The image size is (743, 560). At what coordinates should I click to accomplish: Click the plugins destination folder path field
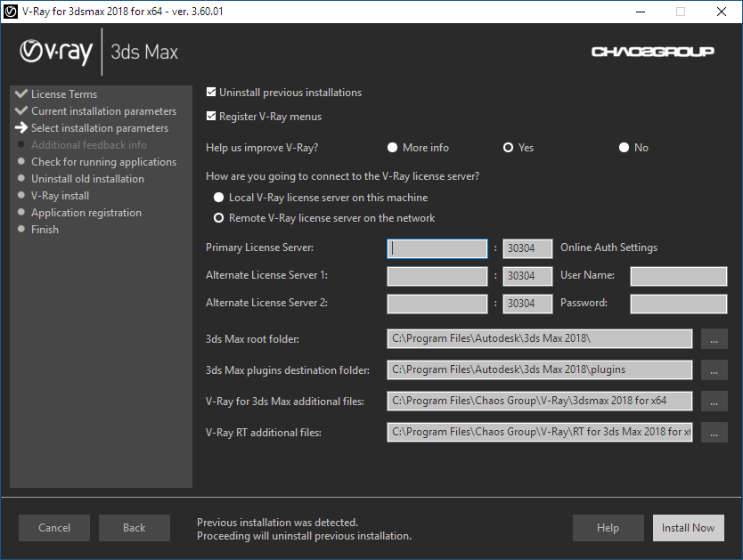(540, 369)
